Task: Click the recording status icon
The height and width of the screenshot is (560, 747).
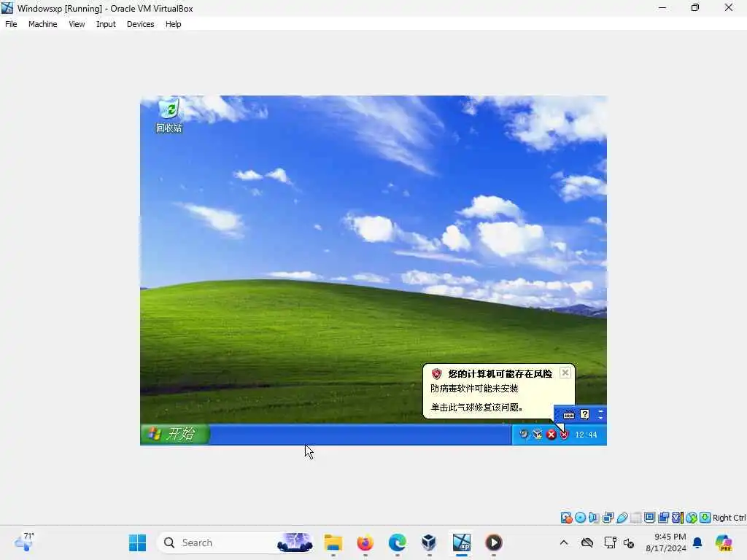Action: (663, 518)
